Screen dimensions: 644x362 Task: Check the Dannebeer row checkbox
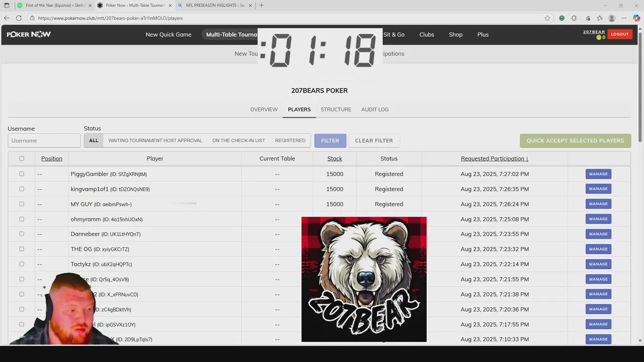coord(22,234)
